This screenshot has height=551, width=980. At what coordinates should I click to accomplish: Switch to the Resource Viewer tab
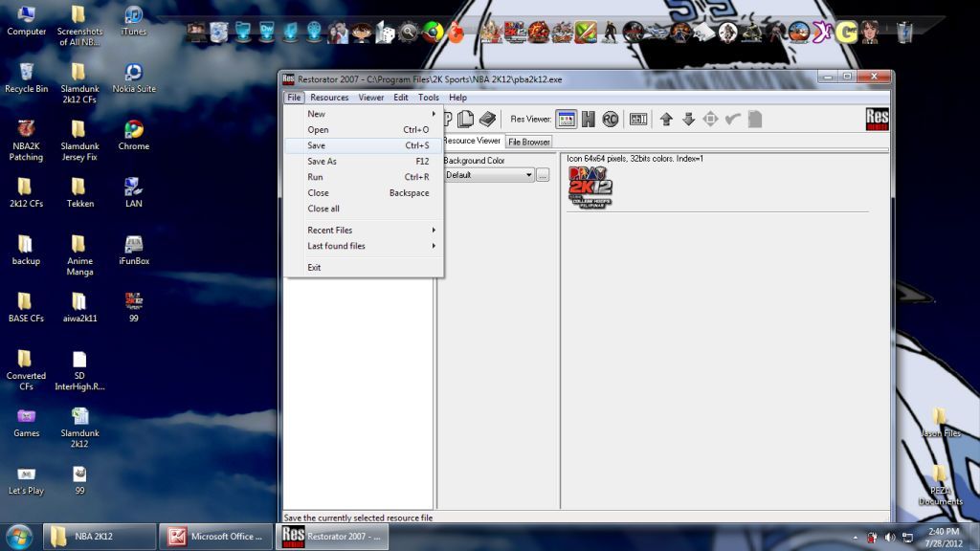click(x=471, y=141)
